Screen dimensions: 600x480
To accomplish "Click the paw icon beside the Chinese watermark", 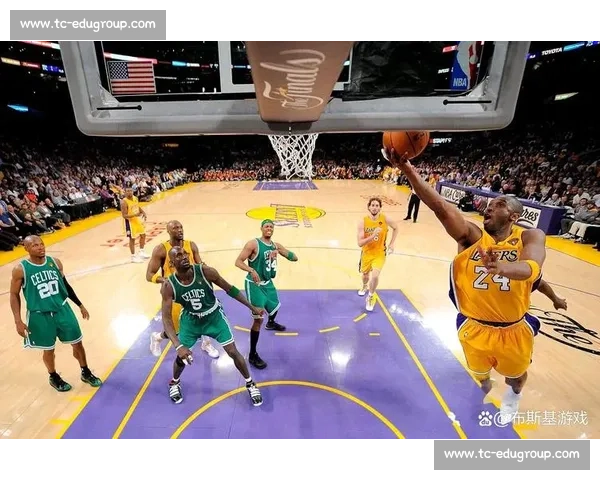I will (485, 418).
